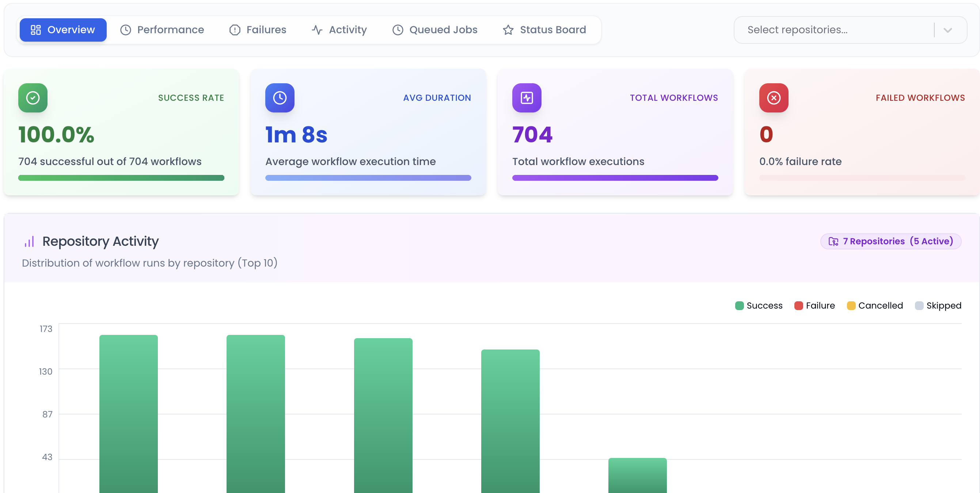Image resolution: width=980 pixels, height=493 pixels.
Task: Open the Failures tab
Action: point(258,30)
